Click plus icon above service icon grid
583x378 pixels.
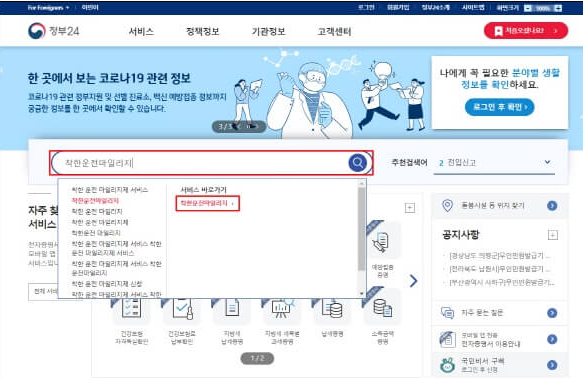pos(409,208)
